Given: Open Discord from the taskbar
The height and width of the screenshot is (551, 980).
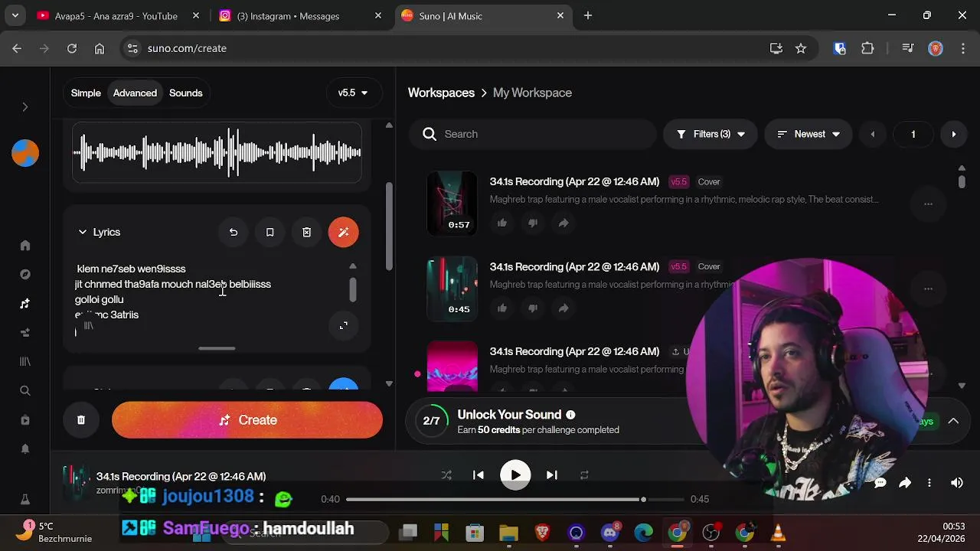Looking at the screenshot, I should 610,532.
